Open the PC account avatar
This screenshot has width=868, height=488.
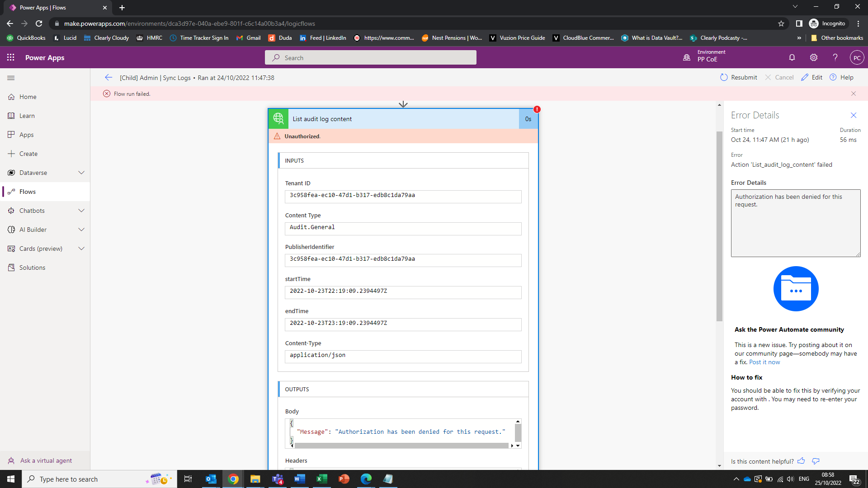[x=857, y=58]
